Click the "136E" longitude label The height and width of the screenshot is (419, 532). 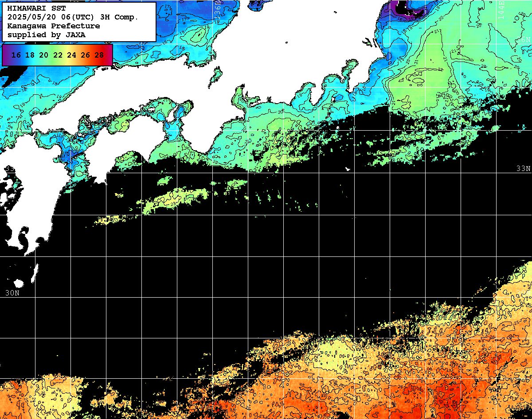click(x=217, y=10)
